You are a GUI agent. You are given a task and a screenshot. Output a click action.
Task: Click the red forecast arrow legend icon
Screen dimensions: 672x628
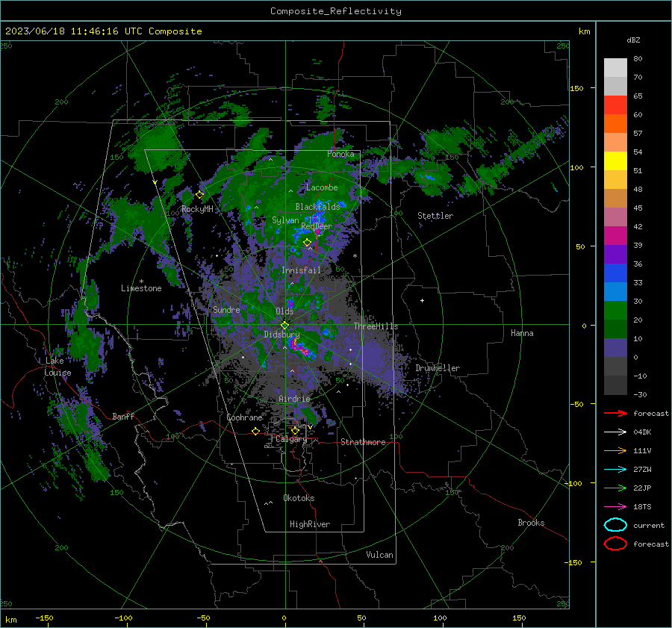[x=615, y=413]
